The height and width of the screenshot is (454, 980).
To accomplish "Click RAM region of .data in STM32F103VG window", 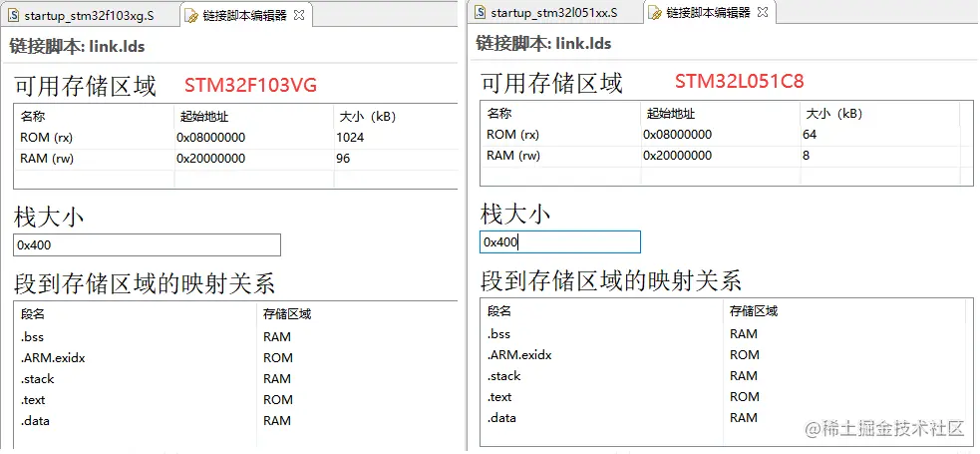I will coord(277,421).
